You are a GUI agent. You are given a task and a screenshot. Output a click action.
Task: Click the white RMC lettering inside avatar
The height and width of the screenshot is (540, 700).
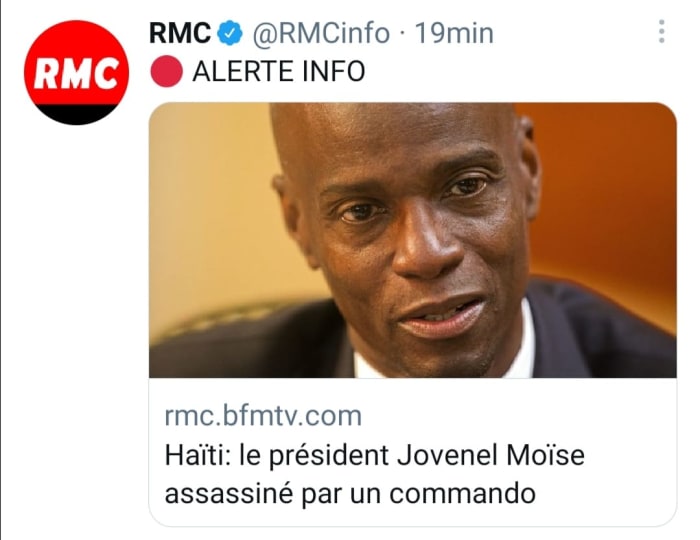click(76, 73)
